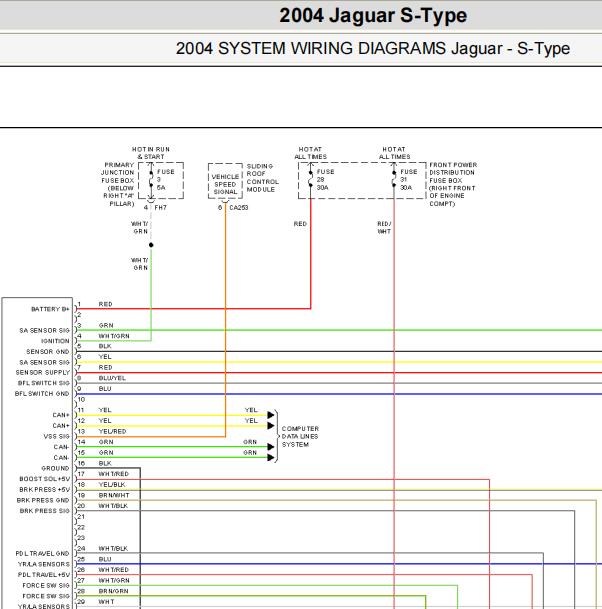Click the "FH7" connector label

(x=160, y=207)
